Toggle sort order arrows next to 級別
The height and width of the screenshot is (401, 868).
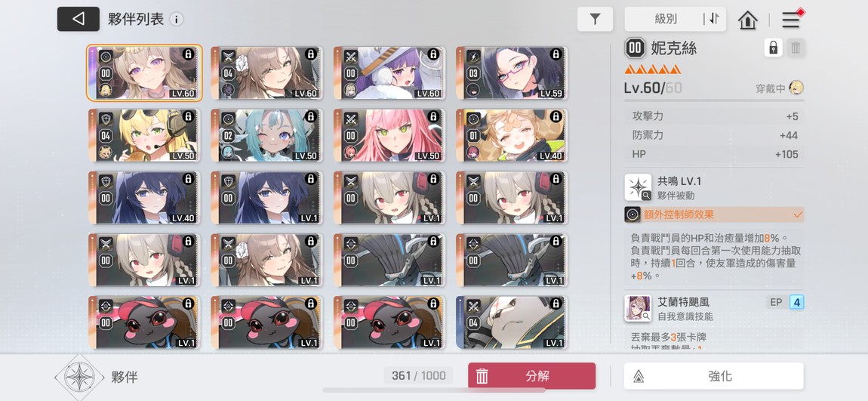(713, 19)
